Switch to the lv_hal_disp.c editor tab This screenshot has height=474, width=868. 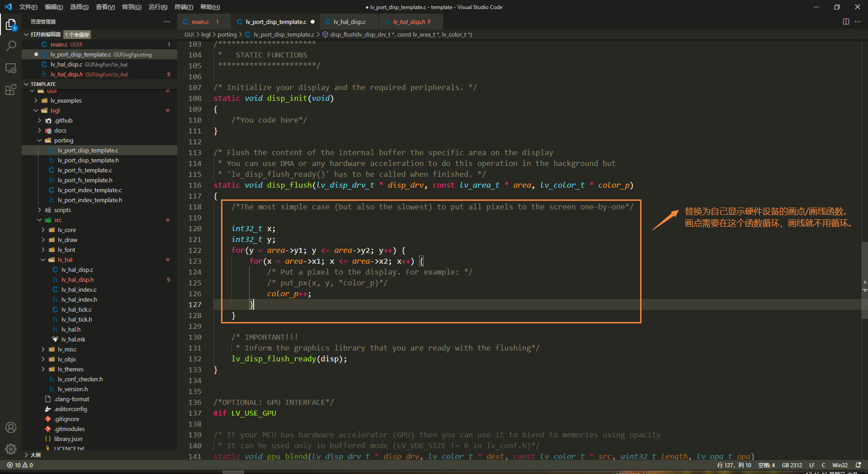click(349, 22)
